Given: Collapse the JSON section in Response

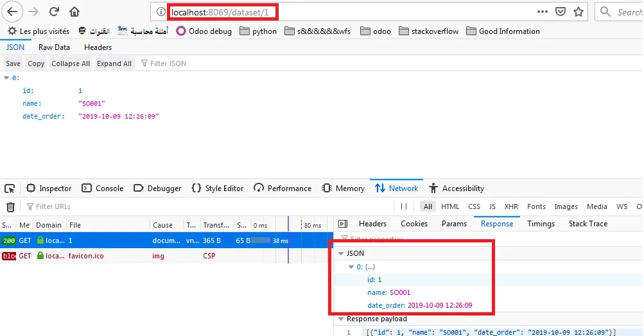Looking at the screenshot, I should click(341, 253).
